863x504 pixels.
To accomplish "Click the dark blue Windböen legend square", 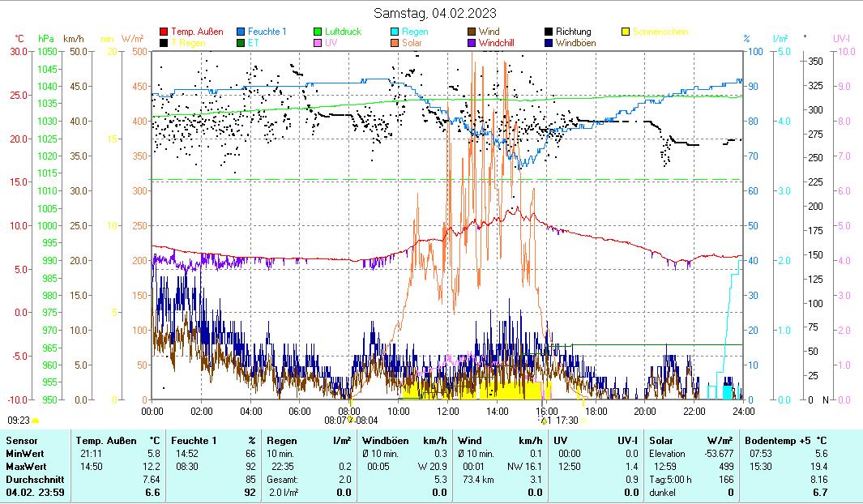I will [x=549, y=42].
